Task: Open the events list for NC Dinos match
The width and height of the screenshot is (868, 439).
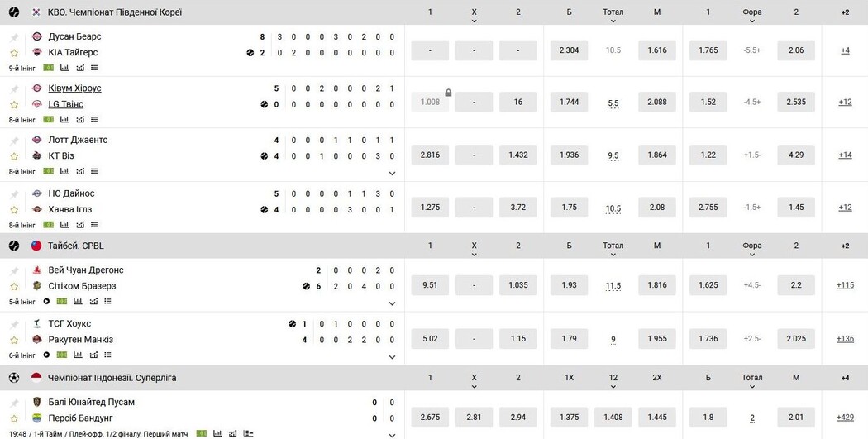Action: pyautogui.click(x=94, y=225)
